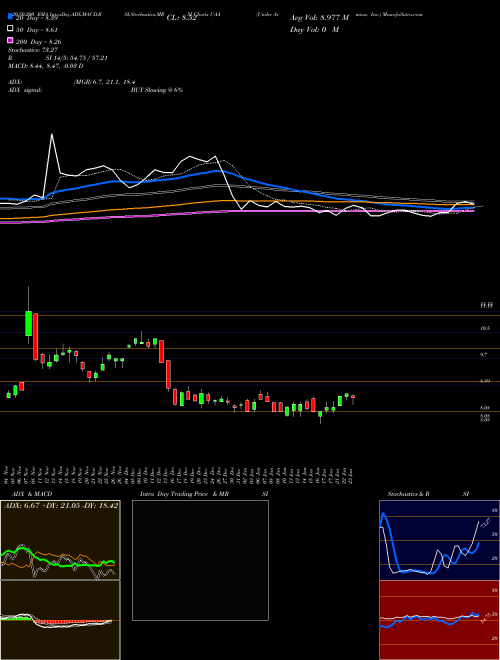The height and width of the screenshot is (660, 500).
Task: Open the ADX & MACD indicator panel
Action: [x=60, y=540]
